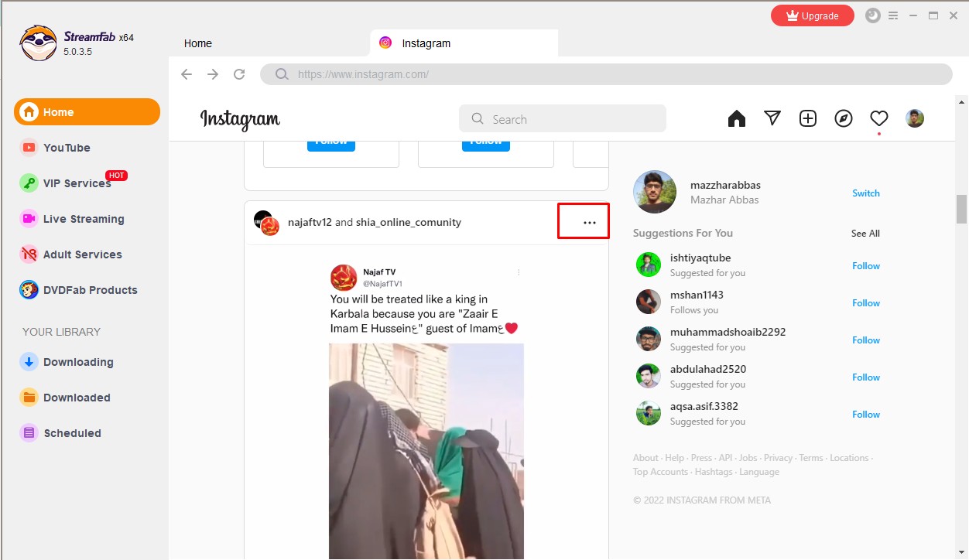Click the Upgrade button
Viewport: 969px width, 560px height.
pyautogui.click(x=812, y=15)
